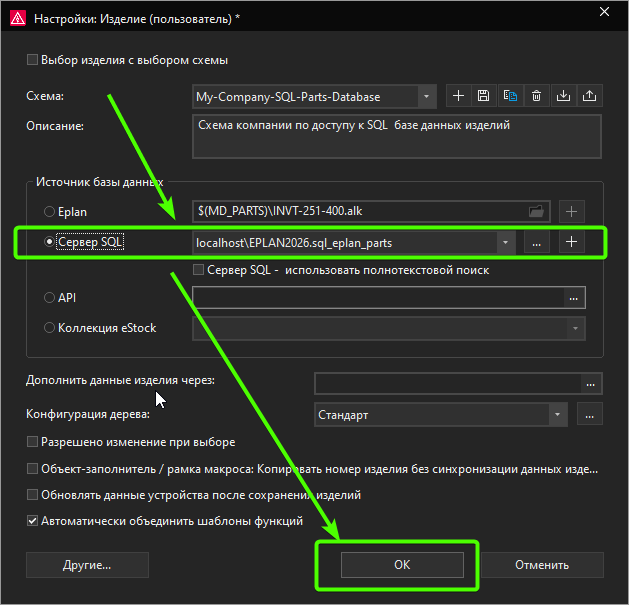Open tree configuration settings ellipsis button
The image size is (629, 605).
click(590, 414)
